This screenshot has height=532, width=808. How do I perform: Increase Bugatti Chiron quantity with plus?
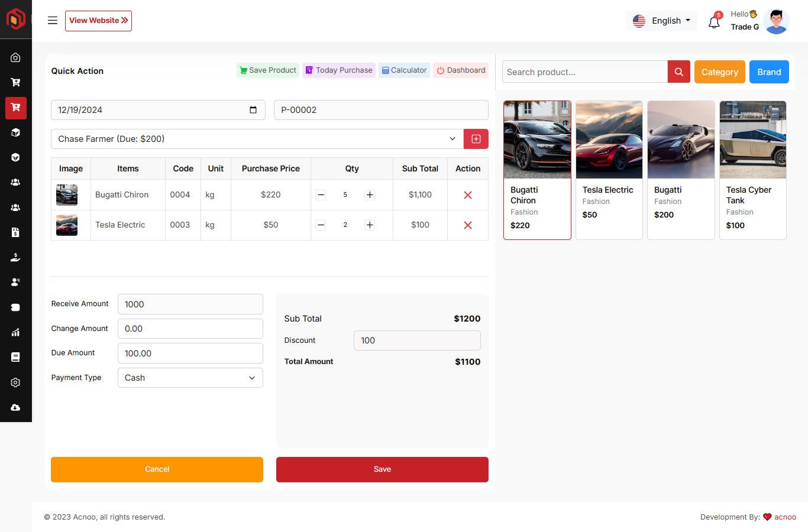click(370, 195)
